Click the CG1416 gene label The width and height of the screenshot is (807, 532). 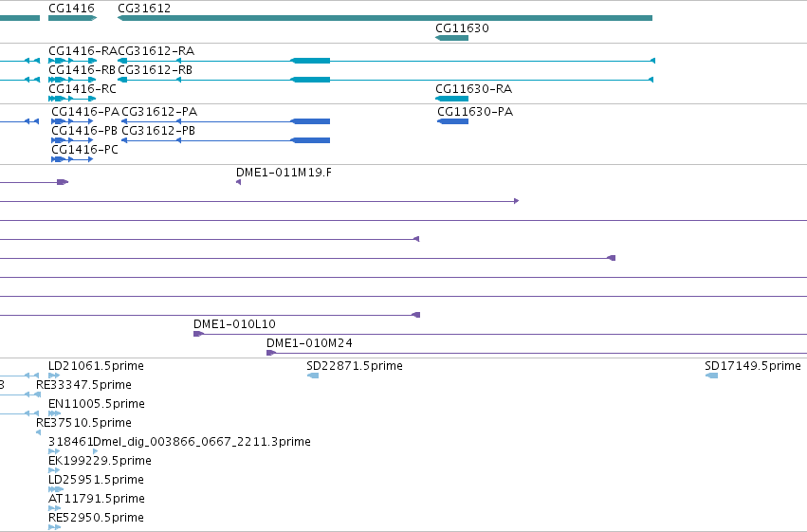[71, 9]
